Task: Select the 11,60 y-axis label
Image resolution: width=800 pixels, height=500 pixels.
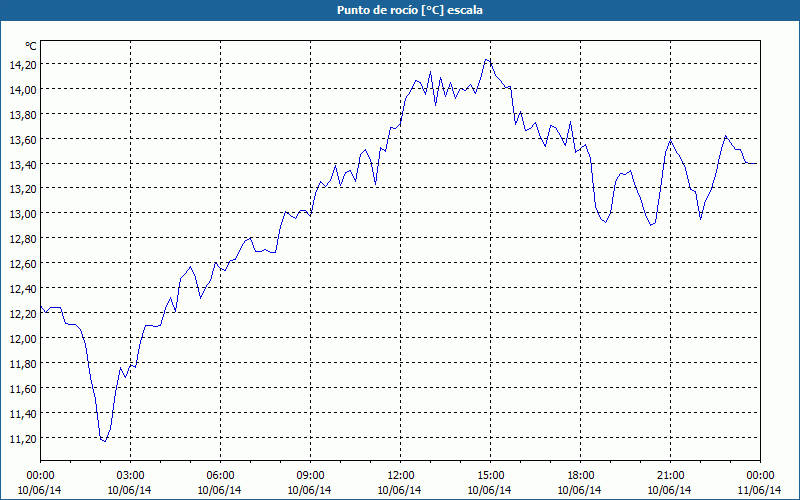Action: coord(23,389)
